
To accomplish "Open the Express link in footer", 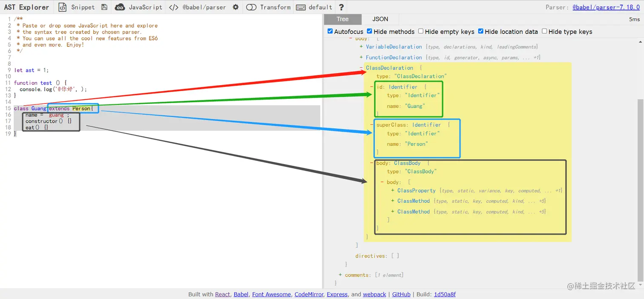I will coord(337,294).
